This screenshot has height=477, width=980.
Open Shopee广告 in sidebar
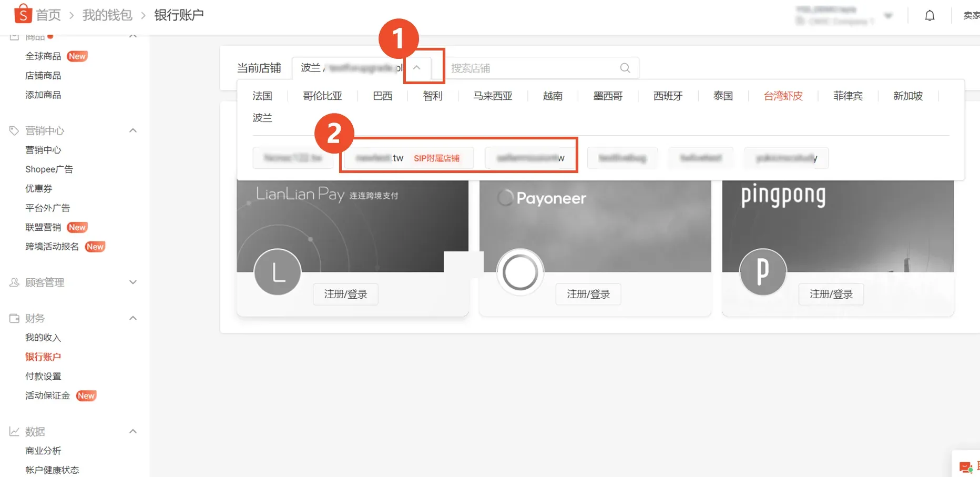click(x=49, y=169)
